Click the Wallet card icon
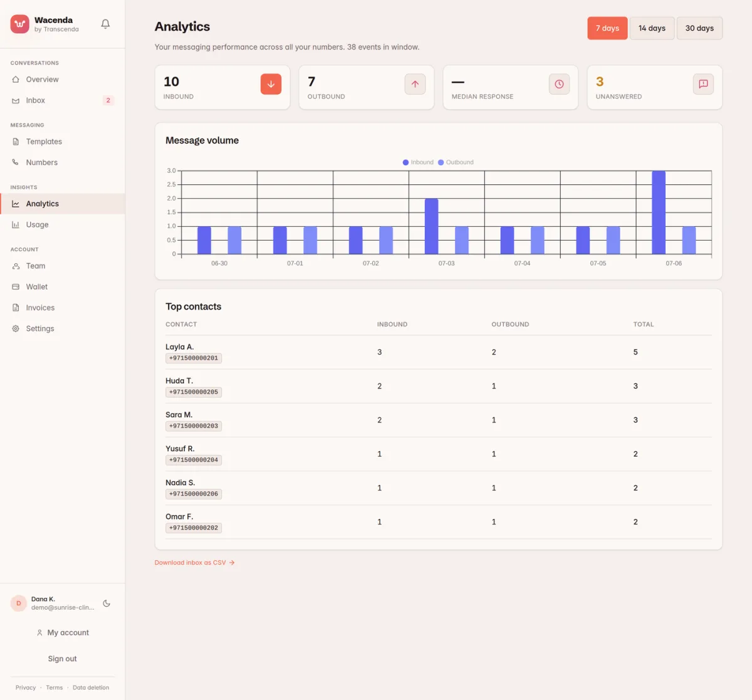 pos(16,287)
